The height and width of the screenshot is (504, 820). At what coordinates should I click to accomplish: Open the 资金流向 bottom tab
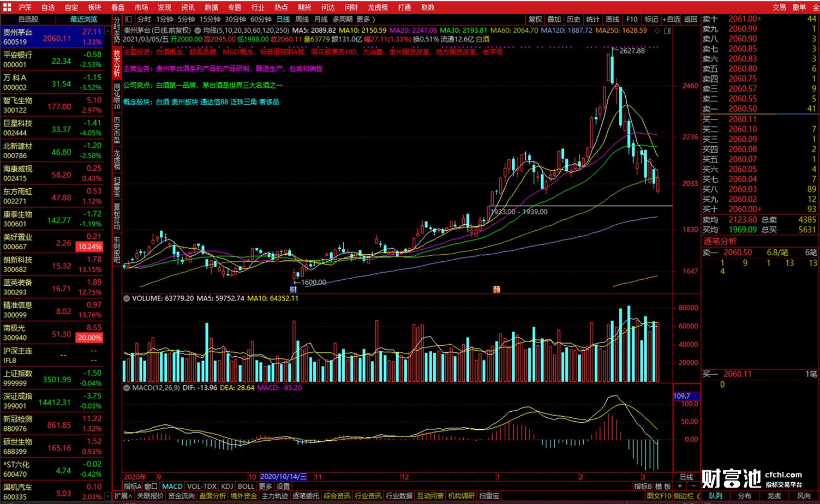(181, 496)
